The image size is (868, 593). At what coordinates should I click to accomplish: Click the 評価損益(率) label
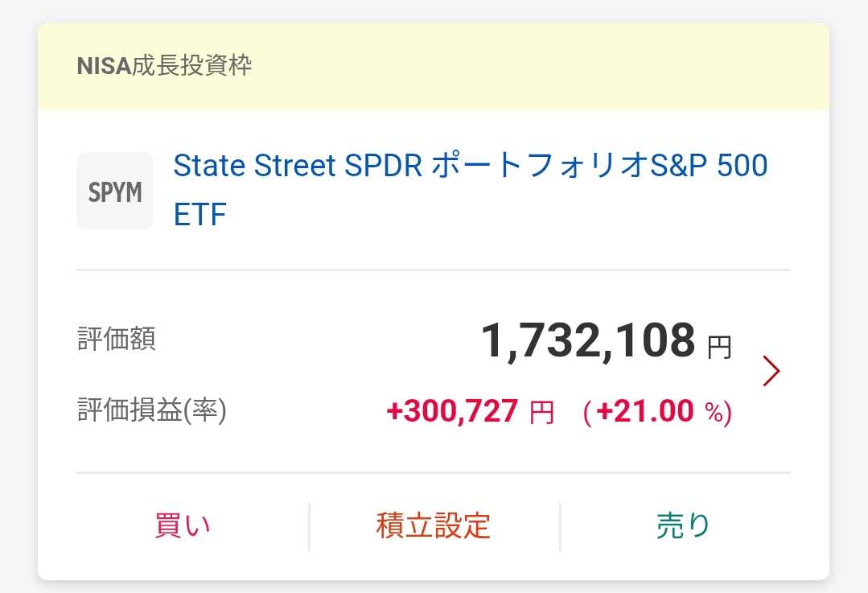[x=151, y=411]
